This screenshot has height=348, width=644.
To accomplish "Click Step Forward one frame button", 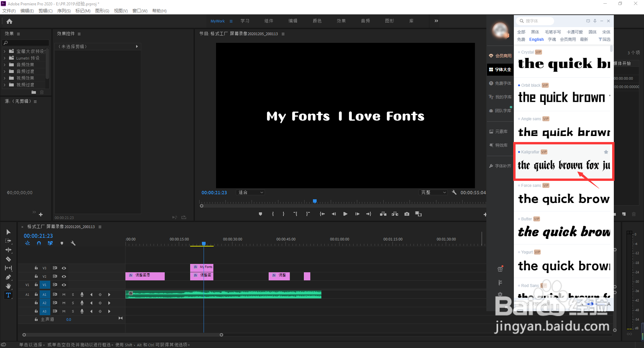I will click(x=357, y=214).
